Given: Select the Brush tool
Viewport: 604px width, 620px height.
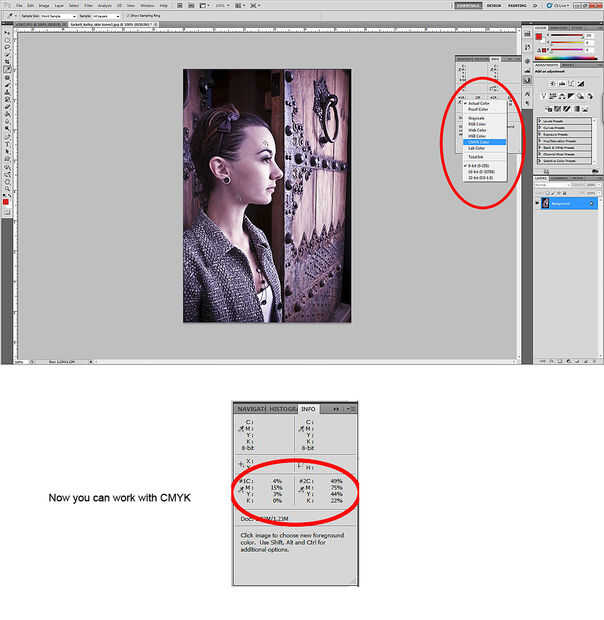Looking at the screenshot, I should pyautogui.click(x=7, y=85).
